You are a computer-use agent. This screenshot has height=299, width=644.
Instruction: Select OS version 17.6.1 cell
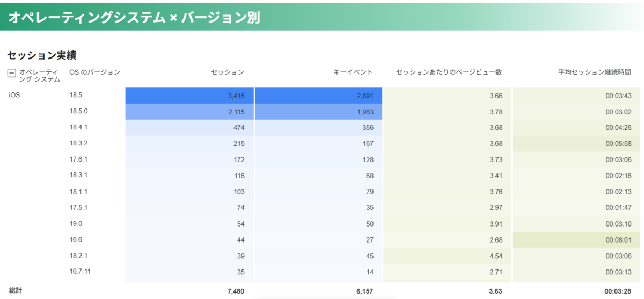(x=78, y=159)
